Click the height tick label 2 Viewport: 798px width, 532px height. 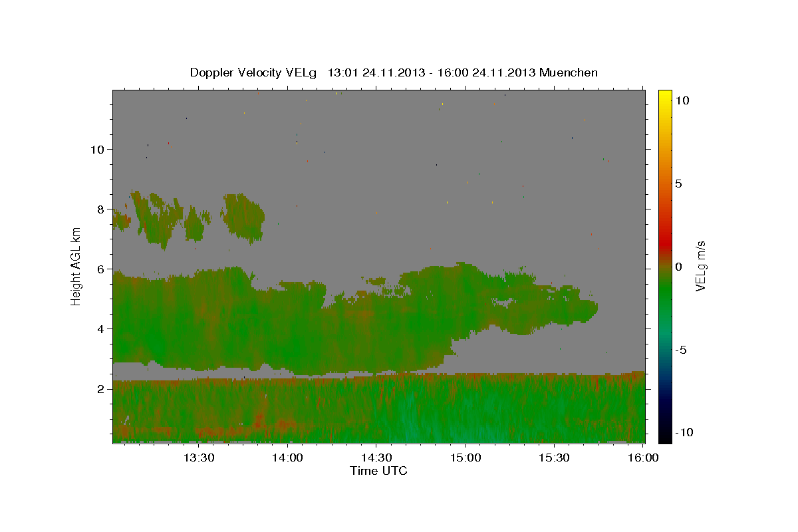click(100, 389)
